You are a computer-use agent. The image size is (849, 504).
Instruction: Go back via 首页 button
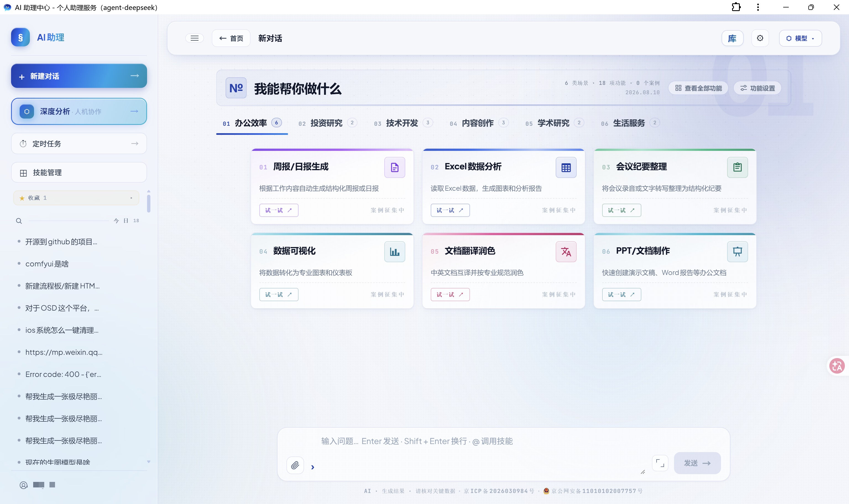coord(231,38)
